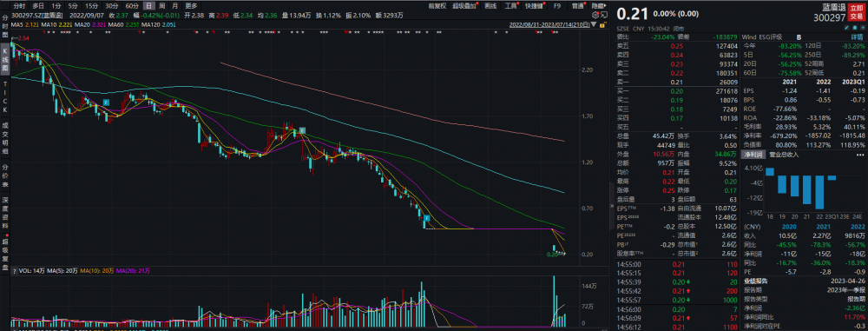Open the 超级叠加 overlay menu
The width and height of the screenshot is (868, 331).
tap(464, 5)
